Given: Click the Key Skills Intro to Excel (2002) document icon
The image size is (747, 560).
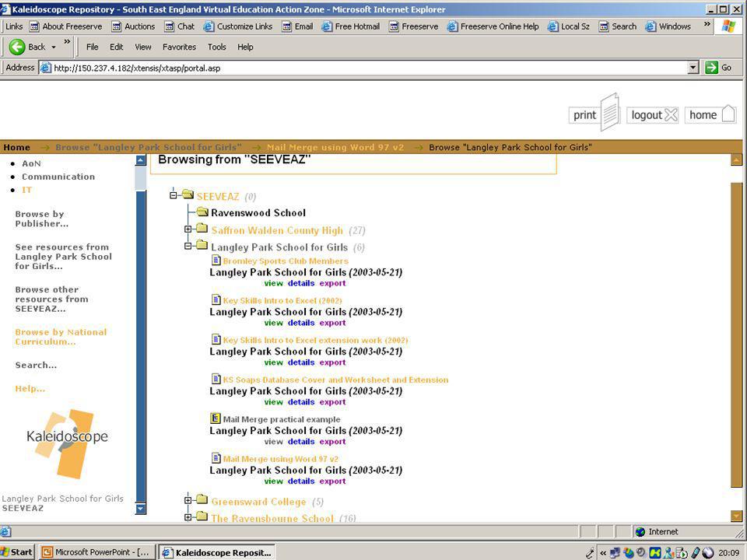Looking at the screenshot, I should (216, 299).
